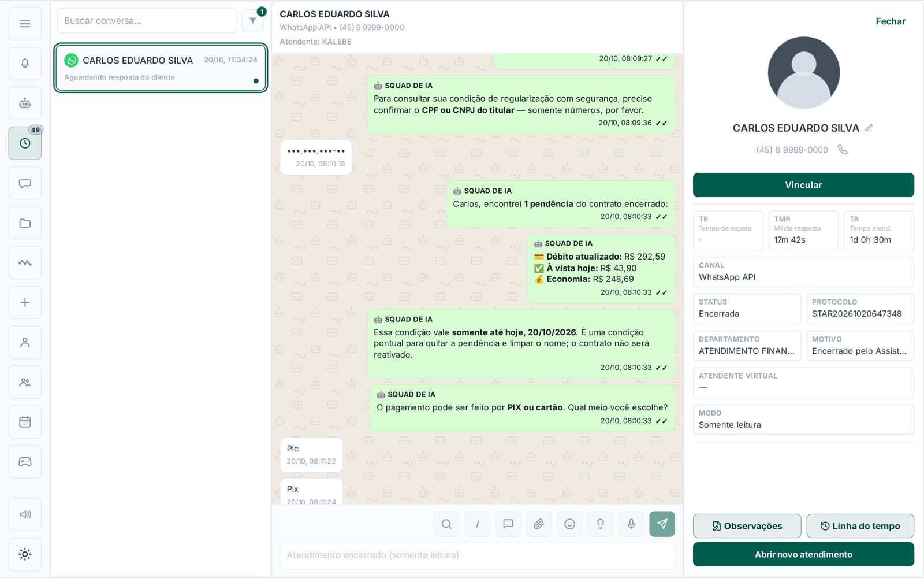Click the Vincular button
The width and height of the screenshot is (924, 578).
point(803,185)
